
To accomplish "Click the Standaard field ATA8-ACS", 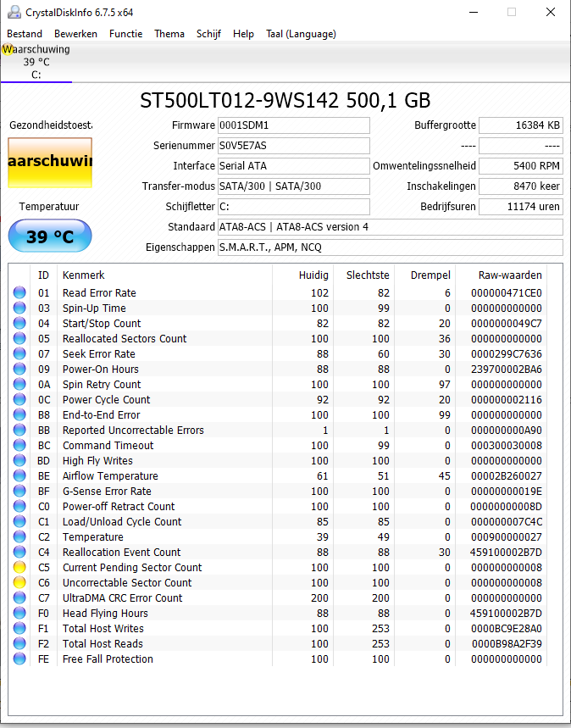I will coord(391,227).
